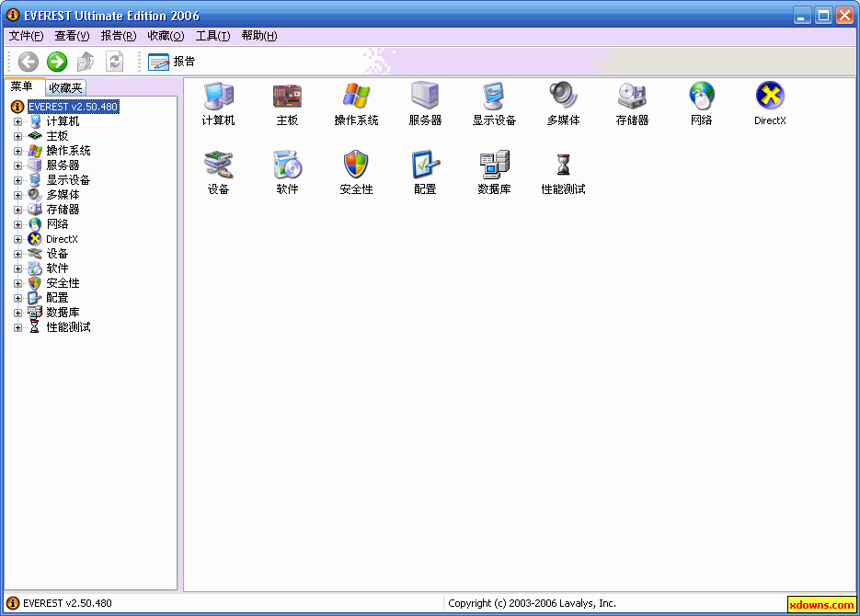Open the 软件 software disc icon
Viewport: 860px width, 616px height.
pyautogui.click(x=287, y=173)
